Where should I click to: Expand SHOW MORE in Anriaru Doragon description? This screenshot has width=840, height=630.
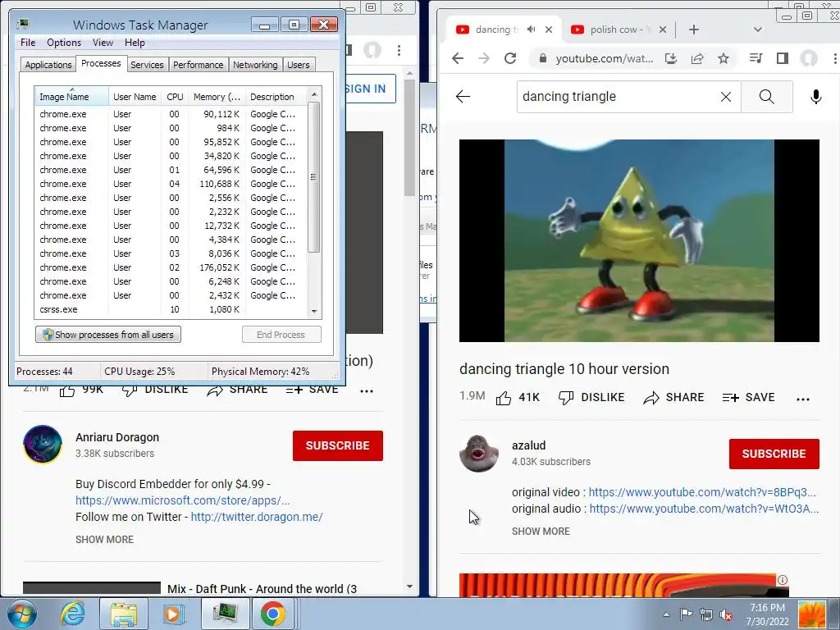104,540
